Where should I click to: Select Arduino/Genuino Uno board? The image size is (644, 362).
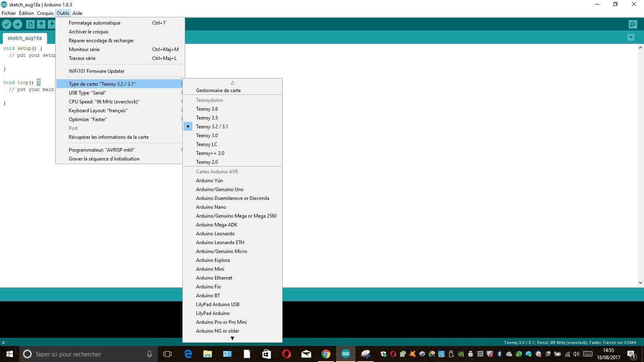[x=232, y=189]
